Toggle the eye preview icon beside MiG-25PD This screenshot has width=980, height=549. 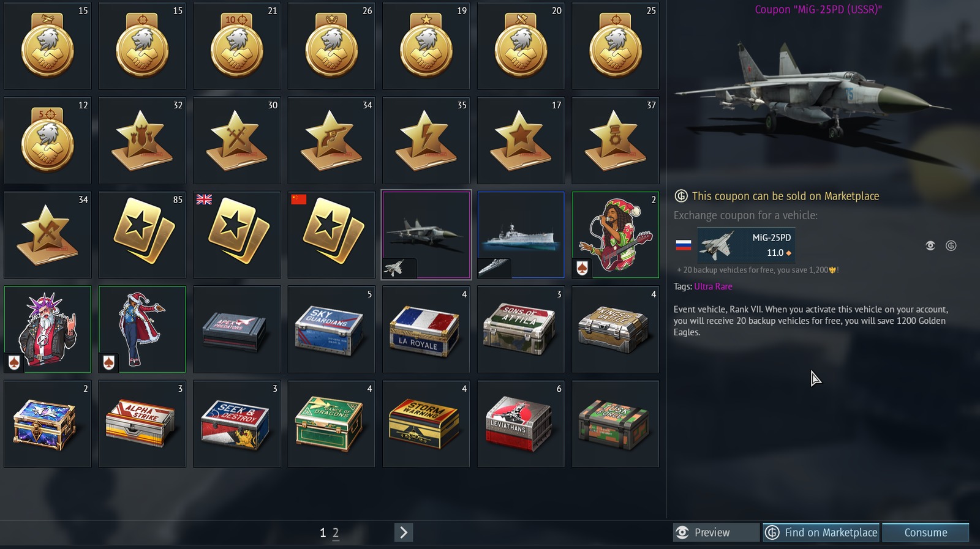(930, 245)
